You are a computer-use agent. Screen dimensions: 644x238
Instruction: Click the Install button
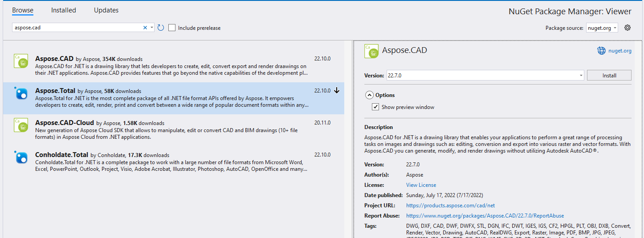609,76
